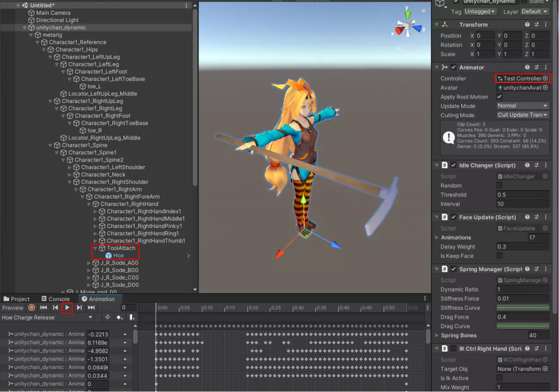Play the Hoe Charge Release animation

pos(67,308)
